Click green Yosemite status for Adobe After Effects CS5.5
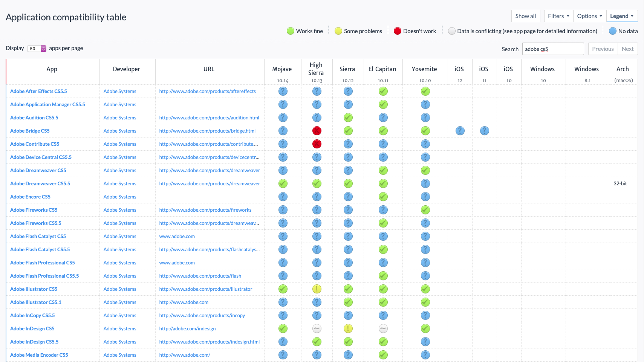 click(x=425, y=91)
